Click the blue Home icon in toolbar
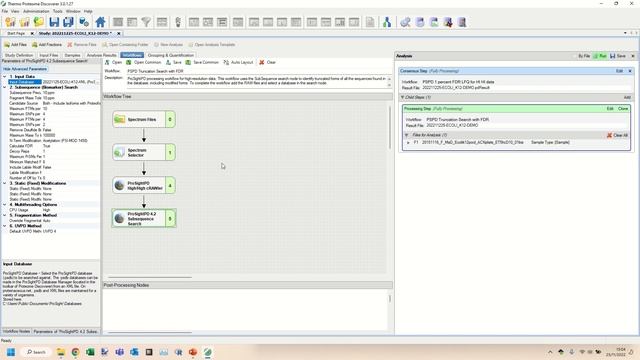The width and height of the screenshot is (640, 360). pos(100,22)
